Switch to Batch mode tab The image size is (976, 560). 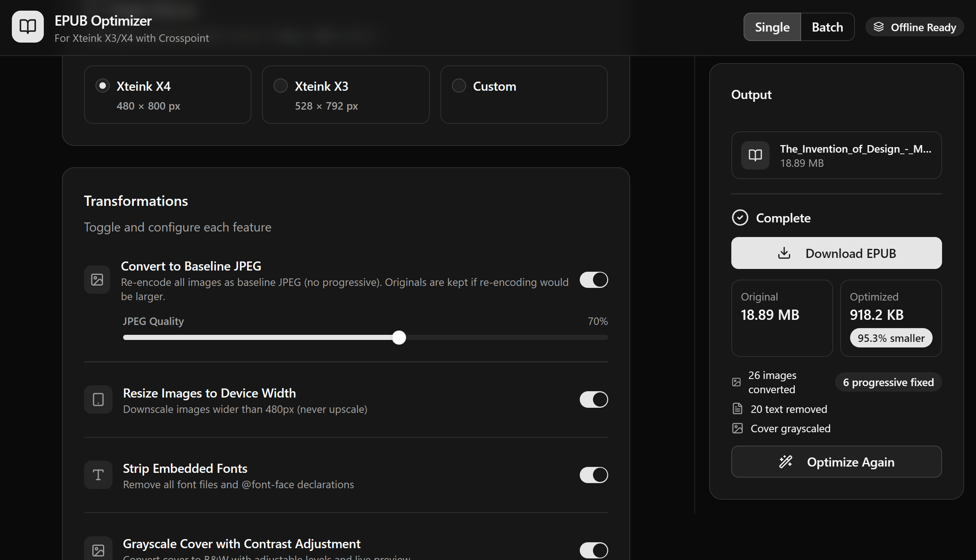[827, 27]
